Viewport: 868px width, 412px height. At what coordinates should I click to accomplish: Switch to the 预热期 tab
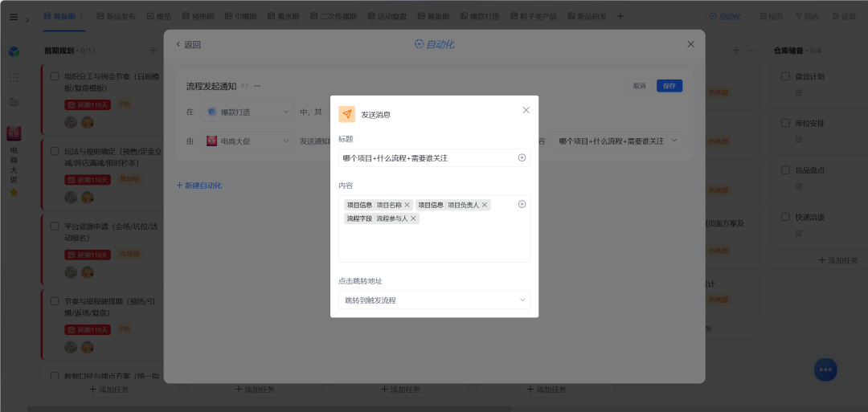(x=198, y=17)
